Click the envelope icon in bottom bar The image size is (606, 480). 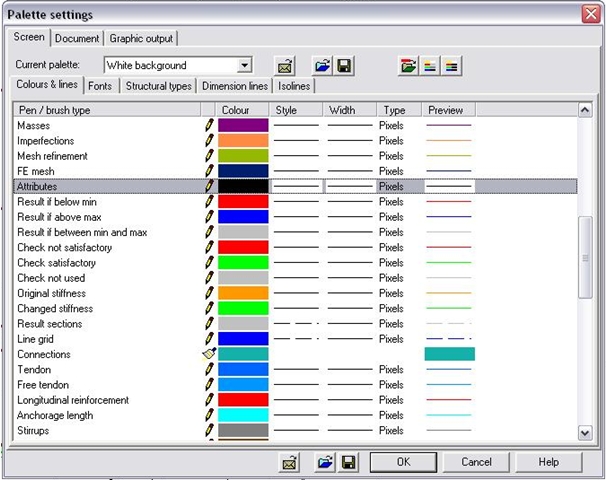tap(289, 462)
